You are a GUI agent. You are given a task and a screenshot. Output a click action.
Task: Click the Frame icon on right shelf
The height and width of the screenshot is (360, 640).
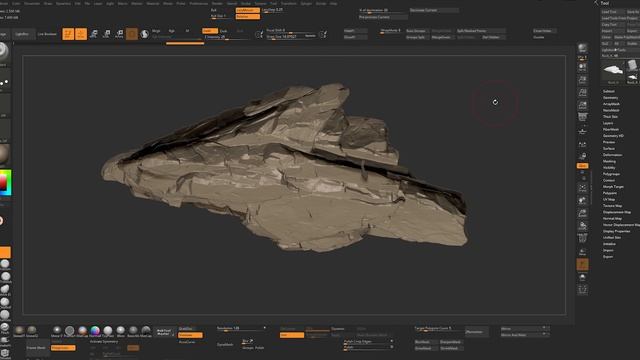click(582, 188)
